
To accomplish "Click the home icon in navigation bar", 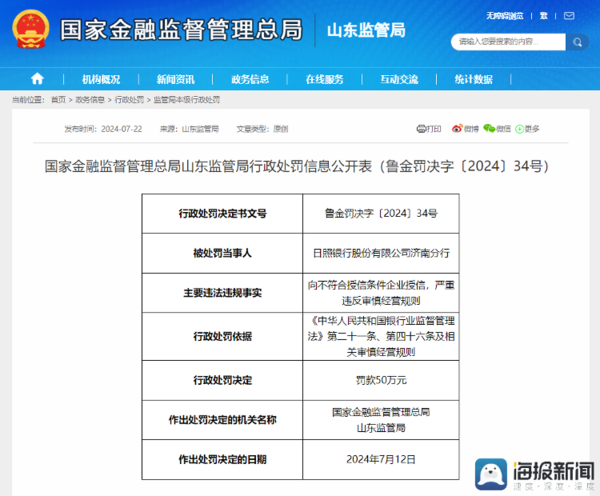I will [37, 79].
